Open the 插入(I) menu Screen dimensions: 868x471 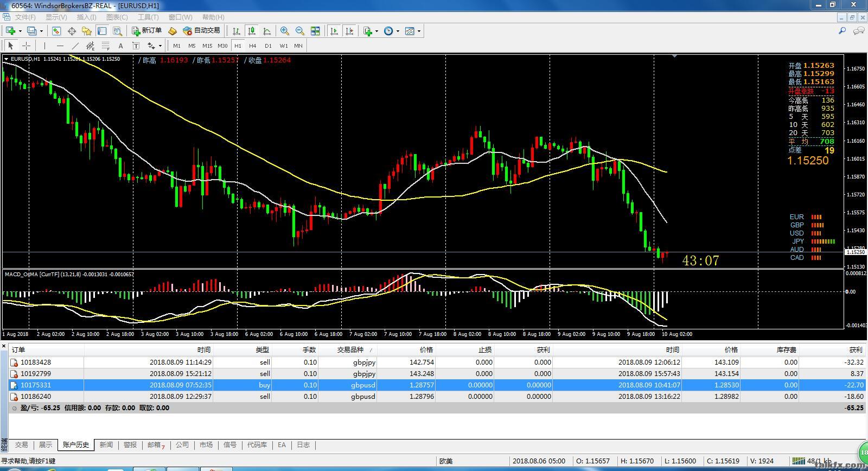86,17
